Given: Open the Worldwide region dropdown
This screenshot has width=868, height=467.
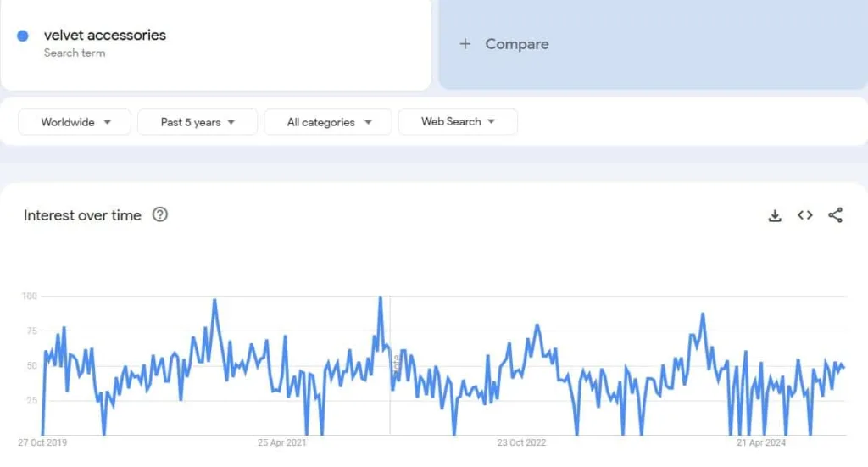Looking at the screenshot, I should pos(75,122).
